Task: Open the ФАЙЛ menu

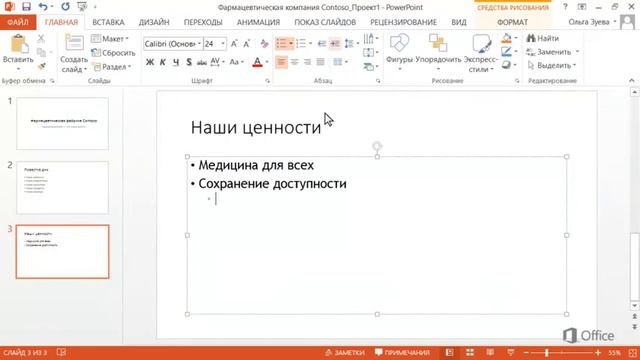Action: 18,22
